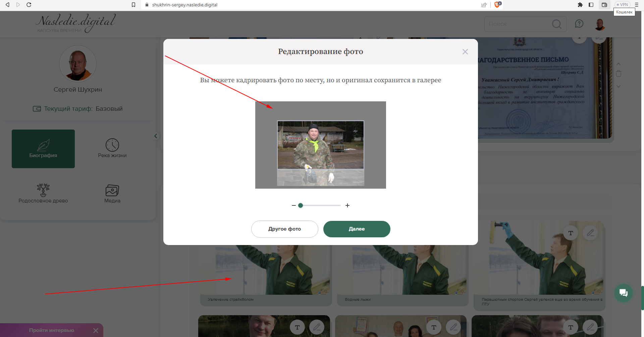Viewport: 644px width, 337px height.
Task: Open the browser wallet icon
Action: coord(604,5)
